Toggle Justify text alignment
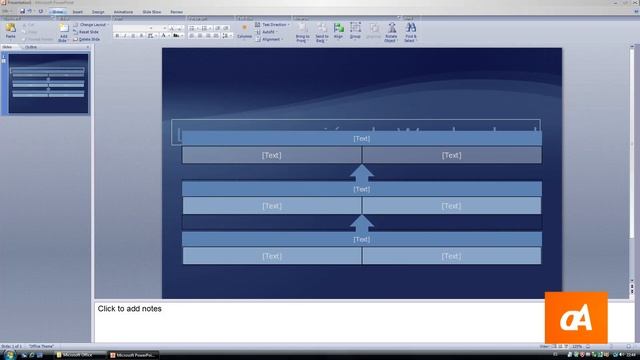The height and width of the screenshot is (360, 640). (216, 36)
